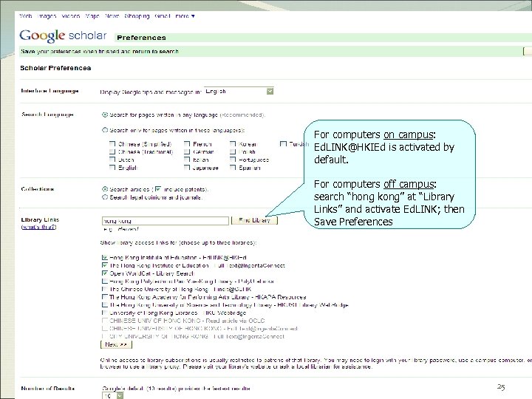Check the Turkish language box
Viewport: 532px width, 399px height.
tap(283, 144)
